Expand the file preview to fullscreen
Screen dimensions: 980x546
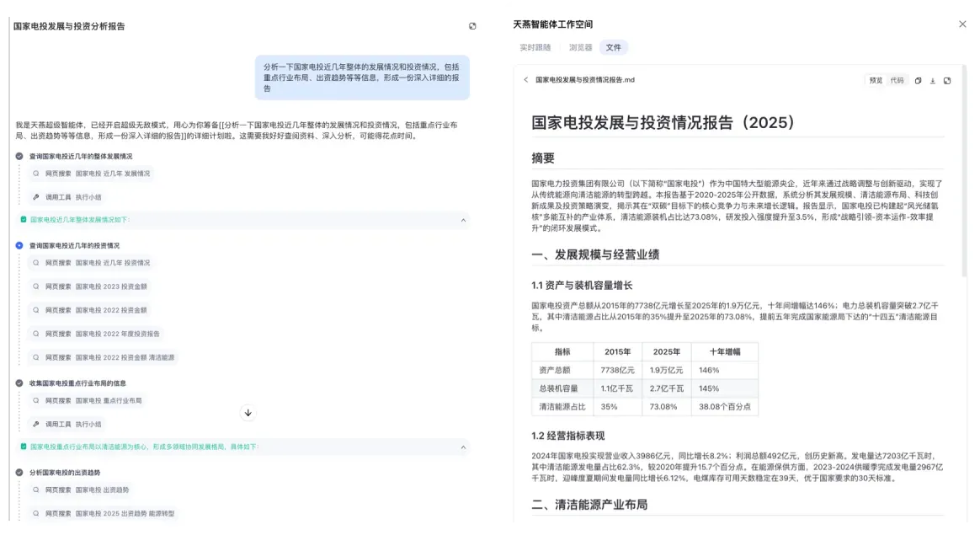(x=947, y=81)
